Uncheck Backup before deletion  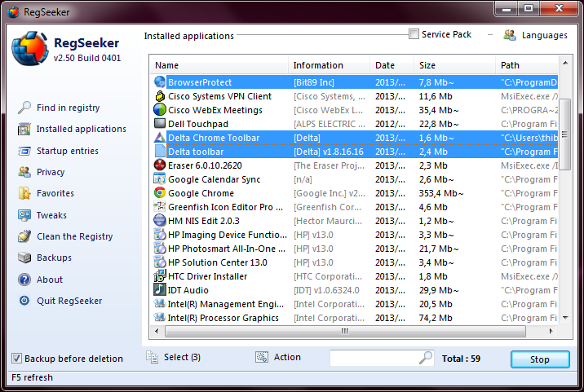click(16, 358)
